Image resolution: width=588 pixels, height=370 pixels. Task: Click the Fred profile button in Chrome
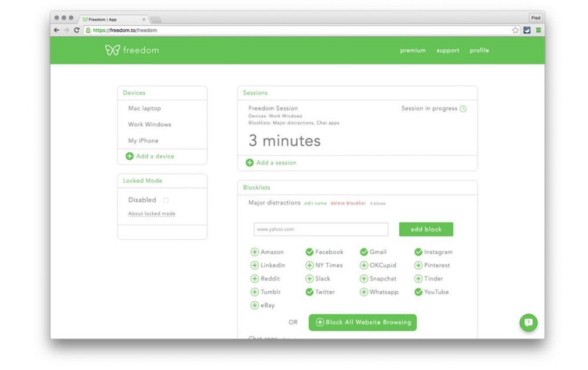point(536,18)
